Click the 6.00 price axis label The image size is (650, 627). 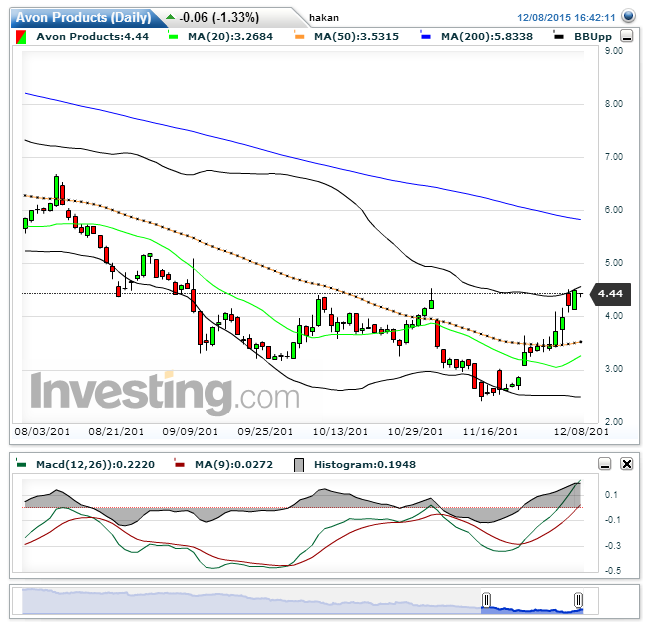[614, 210]
